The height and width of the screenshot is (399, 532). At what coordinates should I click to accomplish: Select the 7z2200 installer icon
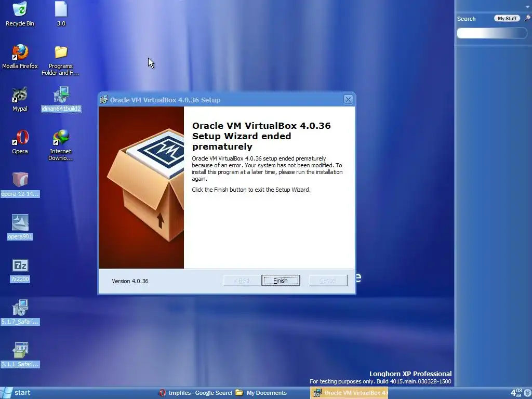click(20, 270)
